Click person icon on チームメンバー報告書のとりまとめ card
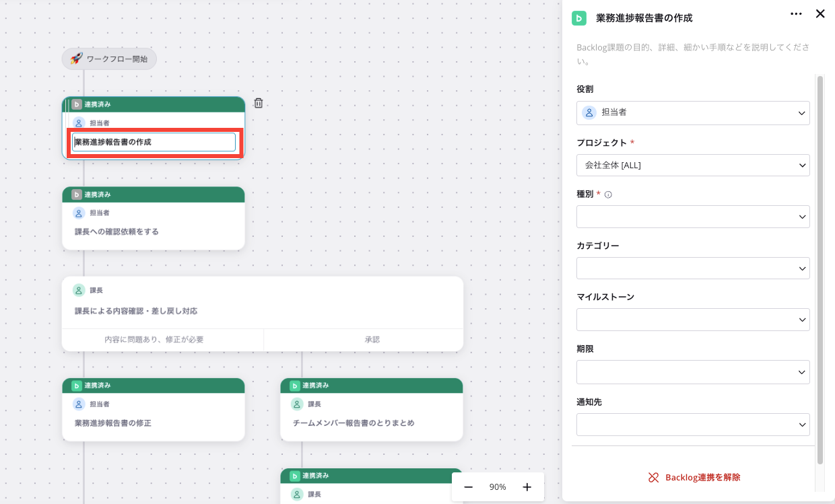 tap(297, 404)
